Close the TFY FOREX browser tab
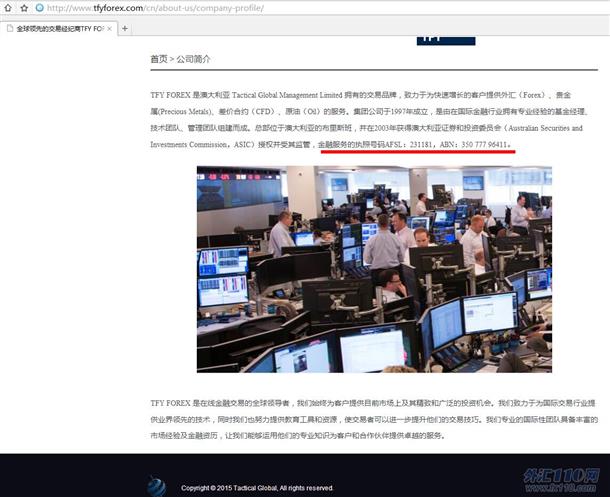Image resolution: width=610 pixels, height=497 pixels. [x=109, y=28]
